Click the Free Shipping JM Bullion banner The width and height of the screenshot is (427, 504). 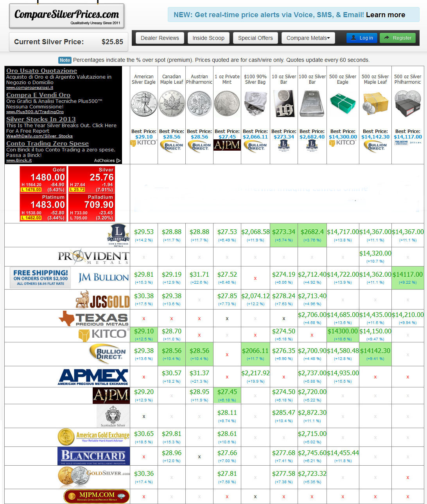(x=40, y=278)
